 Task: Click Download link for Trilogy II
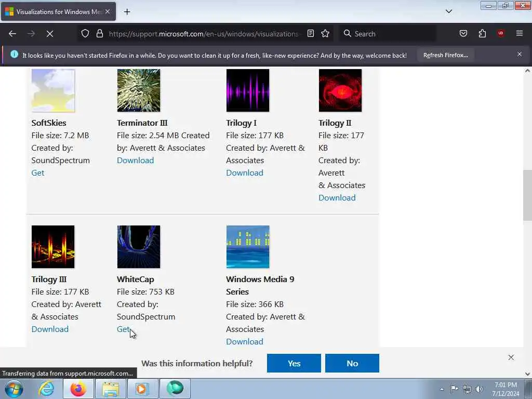coord(337,198)
